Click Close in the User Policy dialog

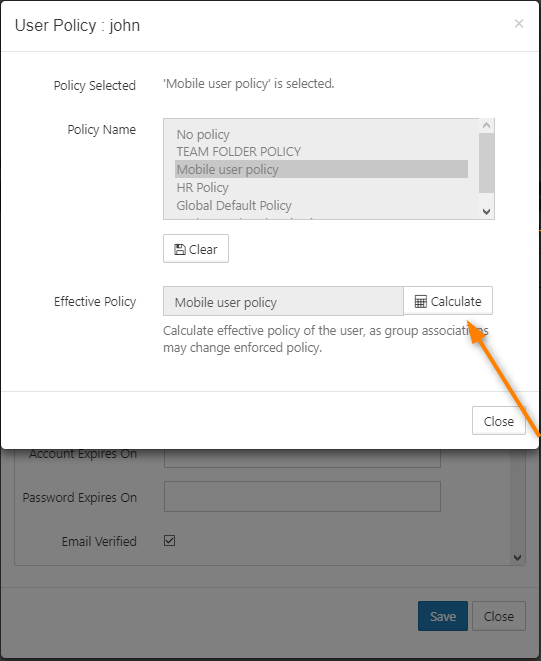coord(499,421)
